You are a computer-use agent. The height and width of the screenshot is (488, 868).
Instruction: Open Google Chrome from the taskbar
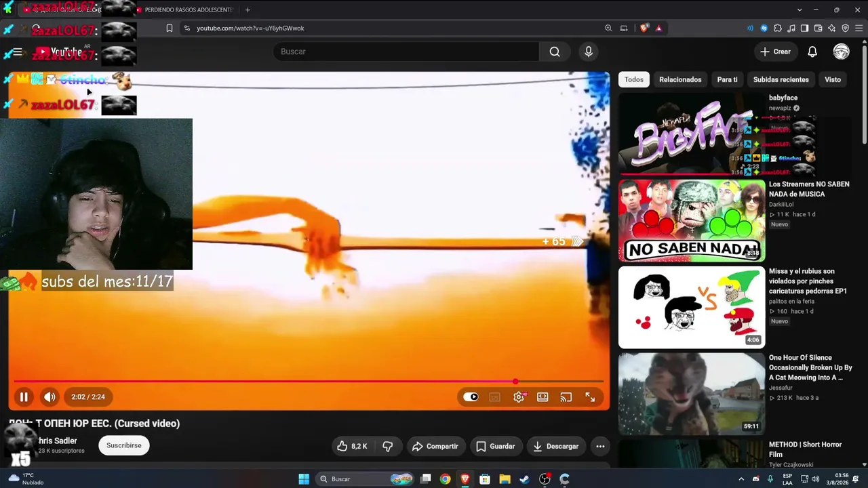(445, 479)
